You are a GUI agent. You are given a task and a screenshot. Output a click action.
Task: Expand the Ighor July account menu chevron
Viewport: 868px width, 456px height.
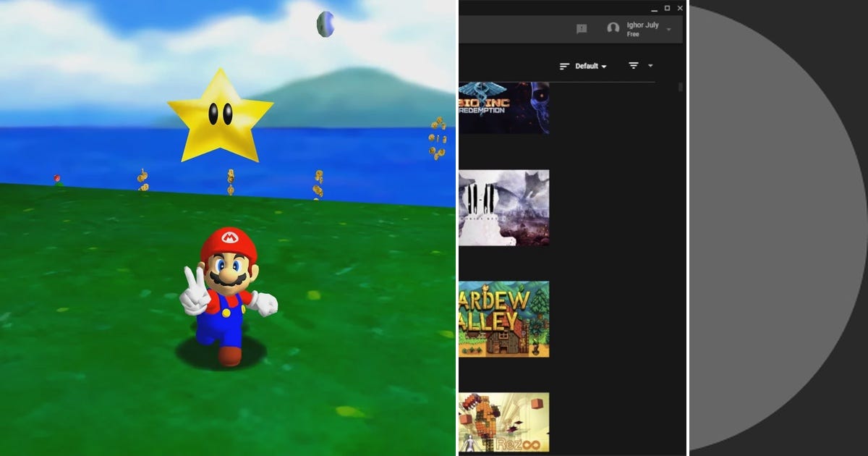(668, 29)
